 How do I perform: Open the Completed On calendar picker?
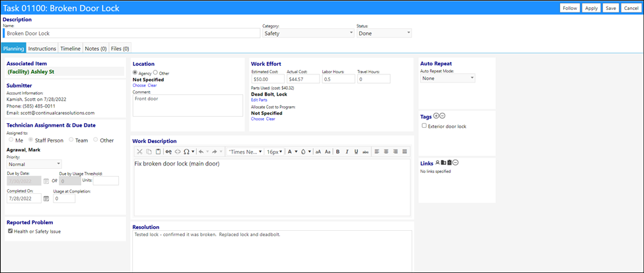[x=46, y=198]
